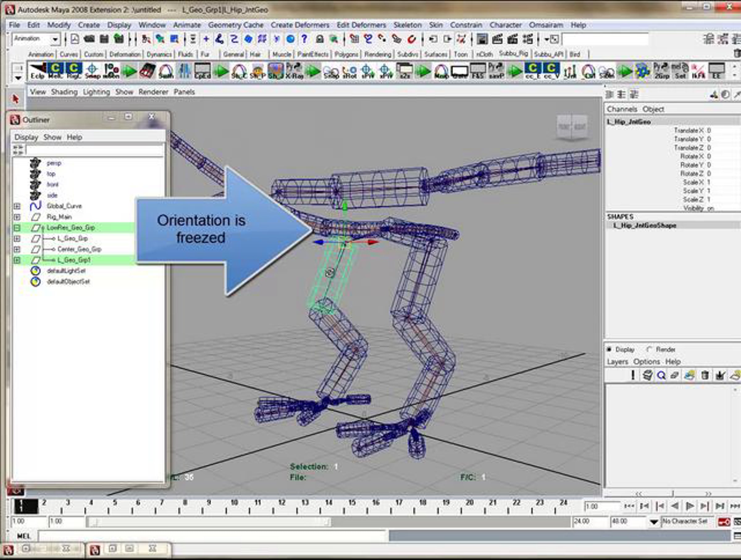
Task: Select the arrow Select tool
Action: [x=15, y=99]
